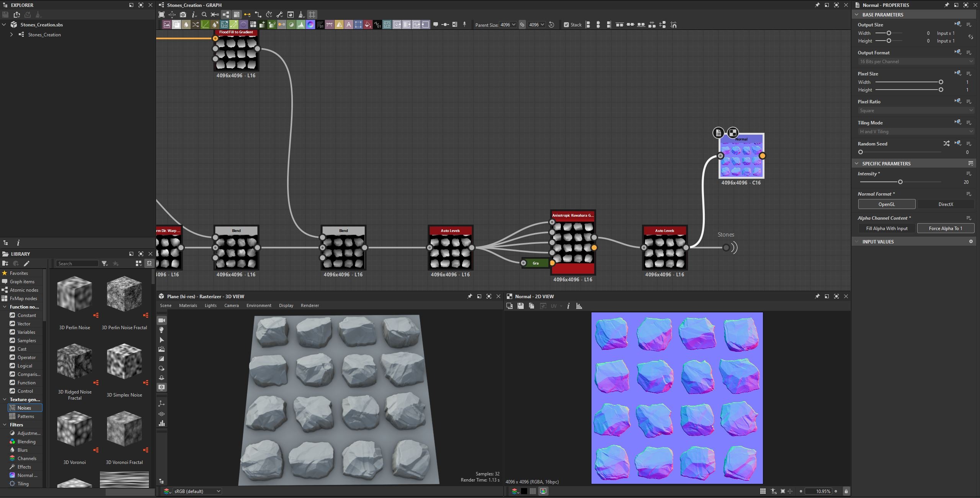
Task: Add a Blur node from the atomic toolbar
Action: coord(186,25)
